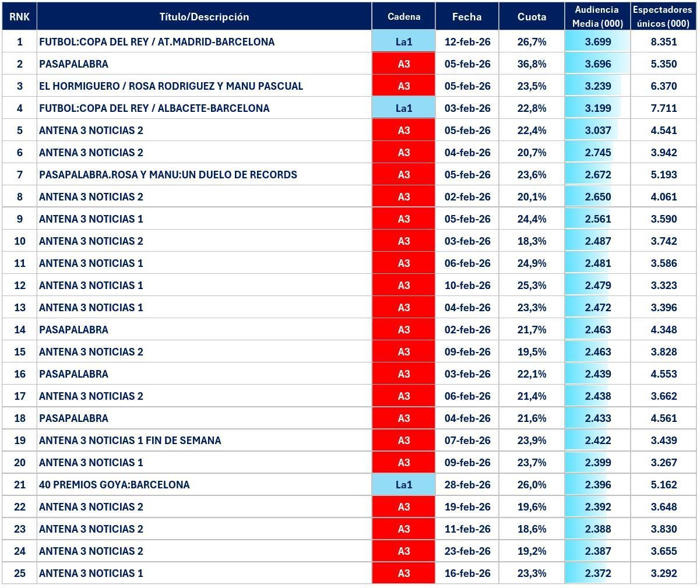Select the 'Espectadores únicos (000)' header
The height and width of the screenshot is (588, 700).
[664, 17]
